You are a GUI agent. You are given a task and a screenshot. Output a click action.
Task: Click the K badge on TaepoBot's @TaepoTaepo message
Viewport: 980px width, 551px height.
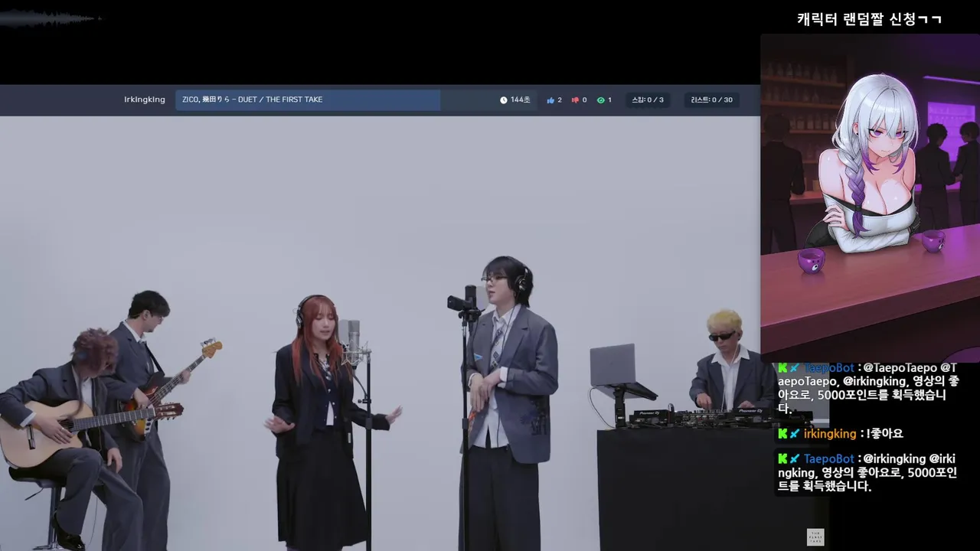click(x=782, y=368)
